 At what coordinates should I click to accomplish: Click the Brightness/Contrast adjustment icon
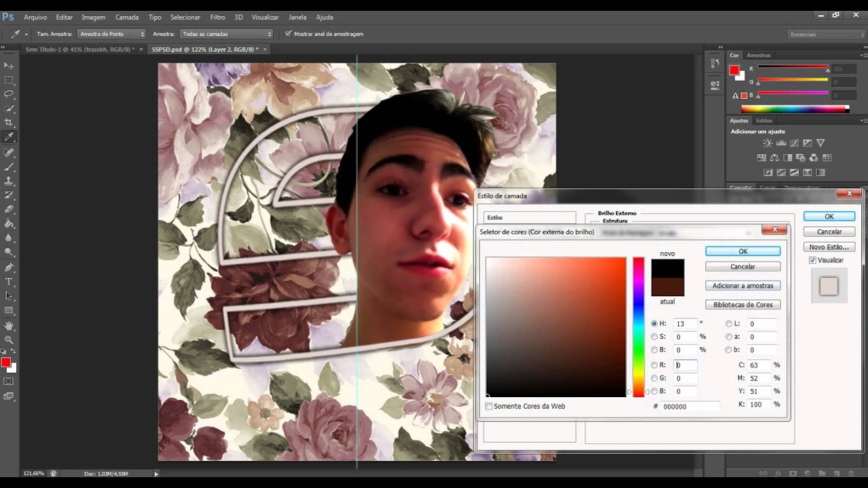click(x=768, y=143)
